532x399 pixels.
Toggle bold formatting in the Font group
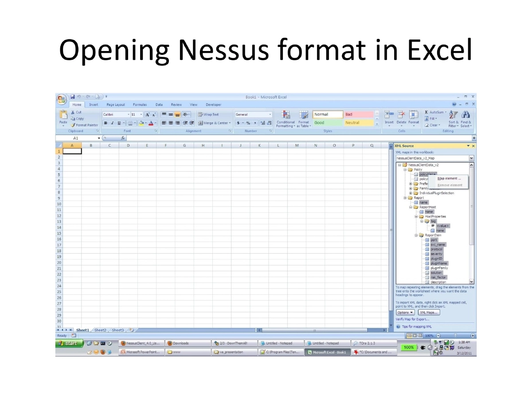point(106,122)
